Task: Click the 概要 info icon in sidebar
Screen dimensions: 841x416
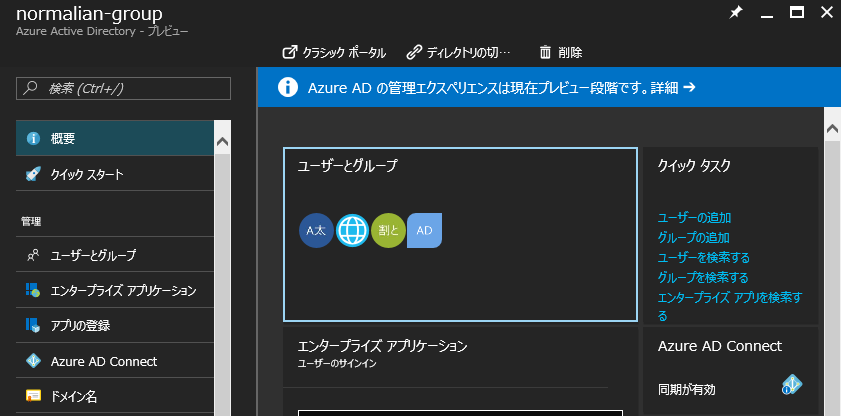Action: coord(33,138)
